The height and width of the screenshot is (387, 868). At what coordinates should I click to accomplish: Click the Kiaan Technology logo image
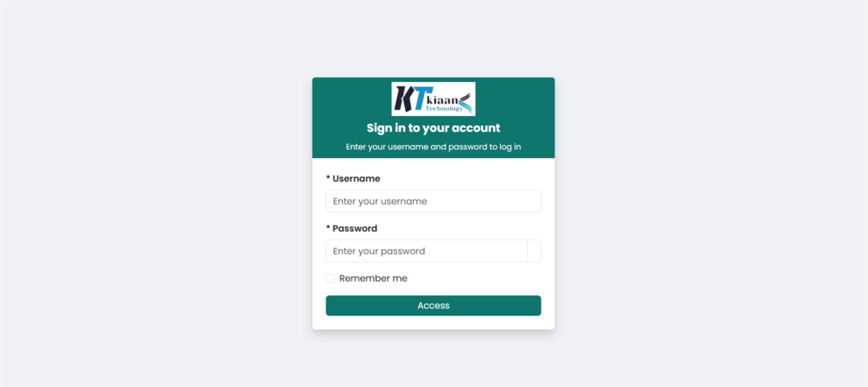[433, 98]
